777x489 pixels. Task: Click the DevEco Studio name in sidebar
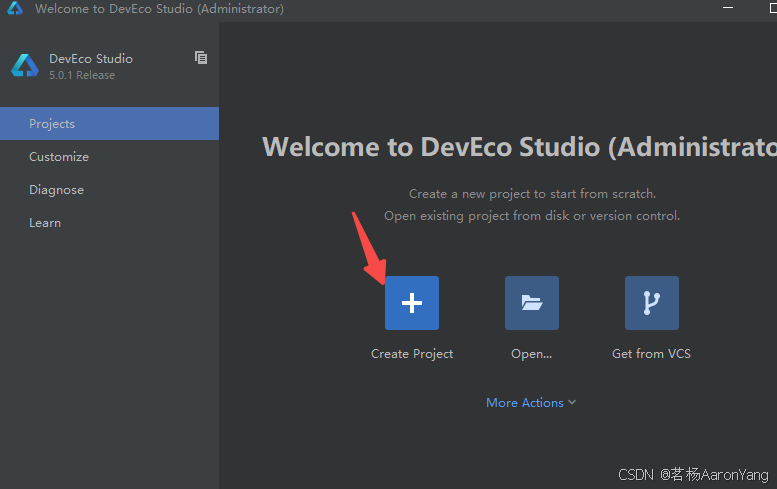(x=91, y=58)
